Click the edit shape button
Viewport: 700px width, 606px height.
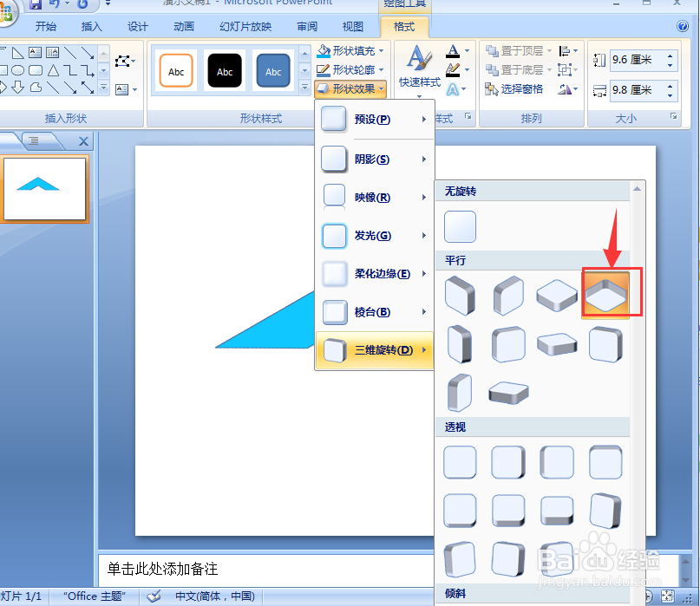click(125, 61)
